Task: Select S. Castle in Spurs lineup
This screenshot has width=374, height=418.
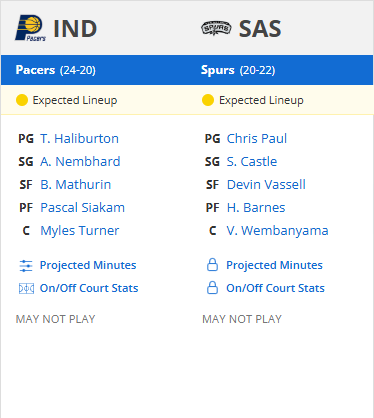Action: coord(252,161)
